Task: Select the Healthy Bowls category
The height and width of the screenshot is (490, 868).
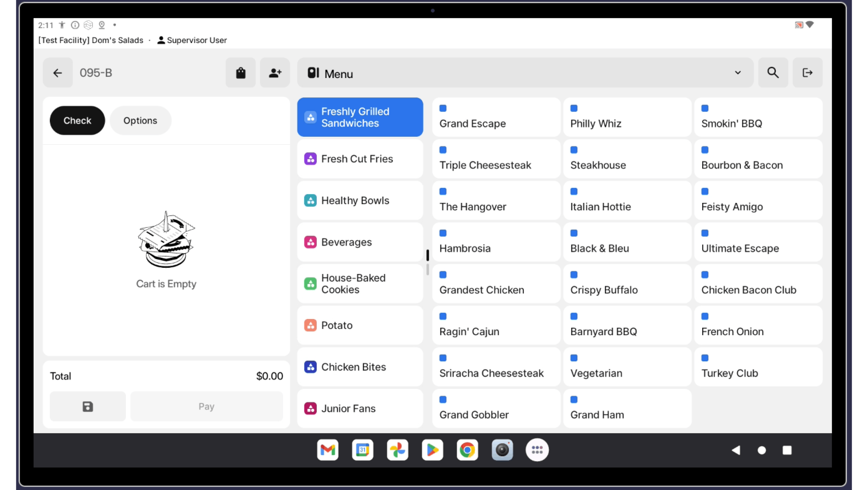Action: click(360, 201)
